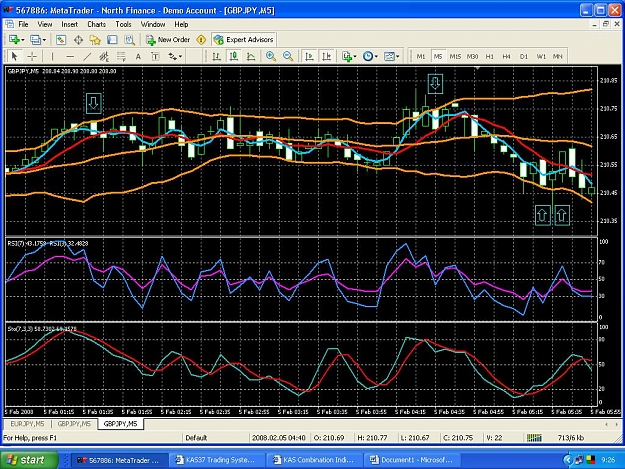625x469 pixels.
Task: Open the Periods clock icon
Action: [x=368, y=56]
